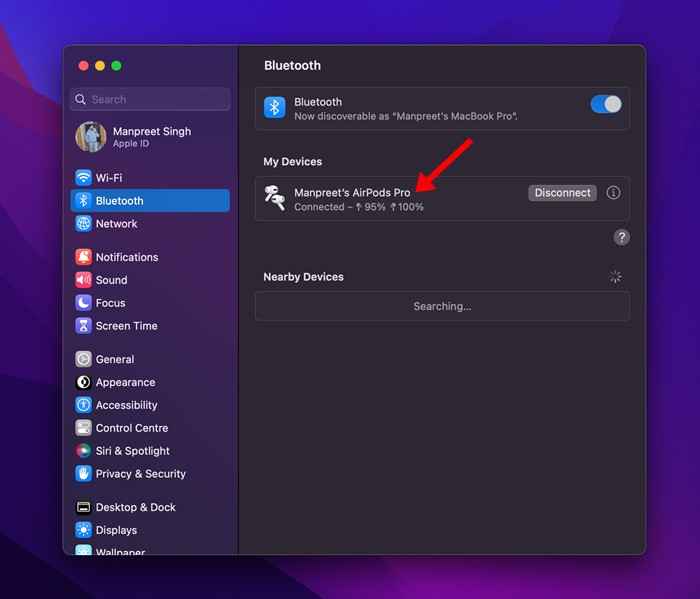Click the Nearby Devices heading
Image resolution: width=700 pixels, height=599 pixels.
pyautogui.click(x=304, y=277)
